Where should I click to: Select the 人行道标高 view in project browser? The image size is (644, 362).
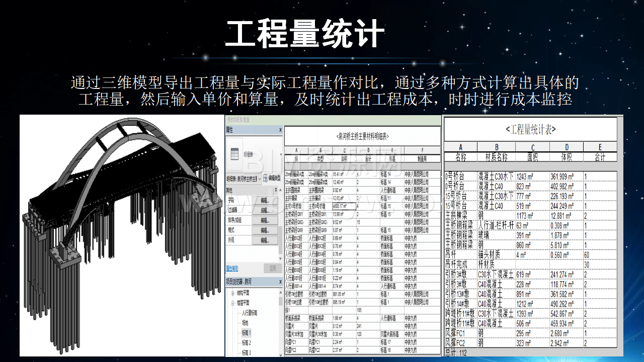pyautogui.click(x=250, y=313)
